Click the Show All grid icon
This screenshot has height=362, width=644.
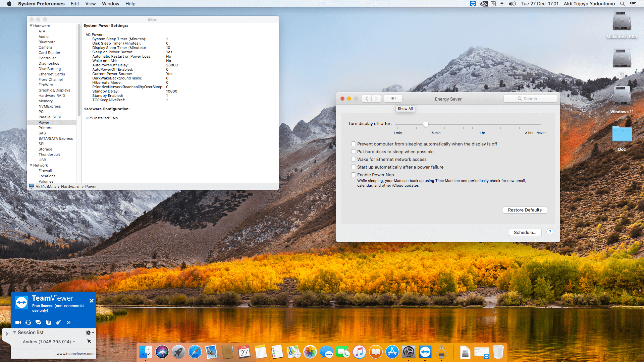[393, 99]
